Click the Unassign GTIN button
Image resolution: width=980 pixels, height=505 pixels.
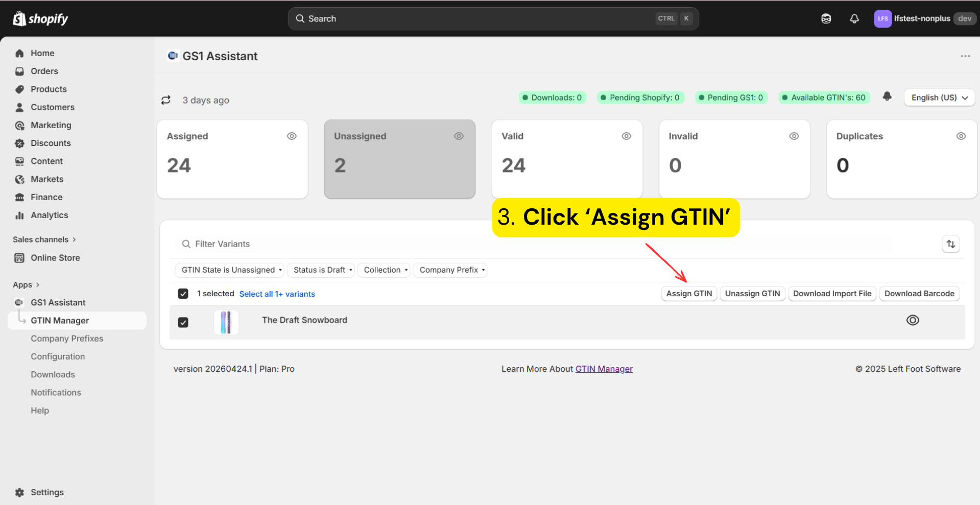click(752, 294)
